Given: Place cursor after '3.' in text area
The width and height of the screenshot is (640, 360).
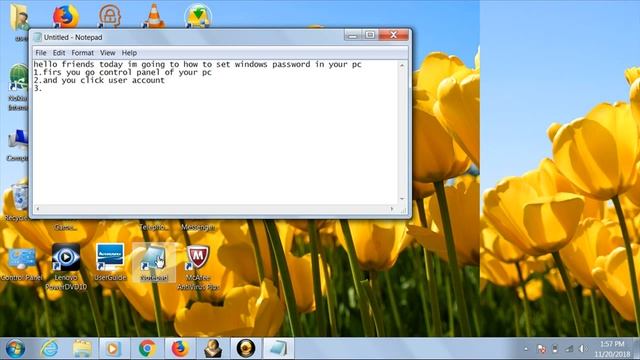Looking at the screenshot, I should [42, 88].
